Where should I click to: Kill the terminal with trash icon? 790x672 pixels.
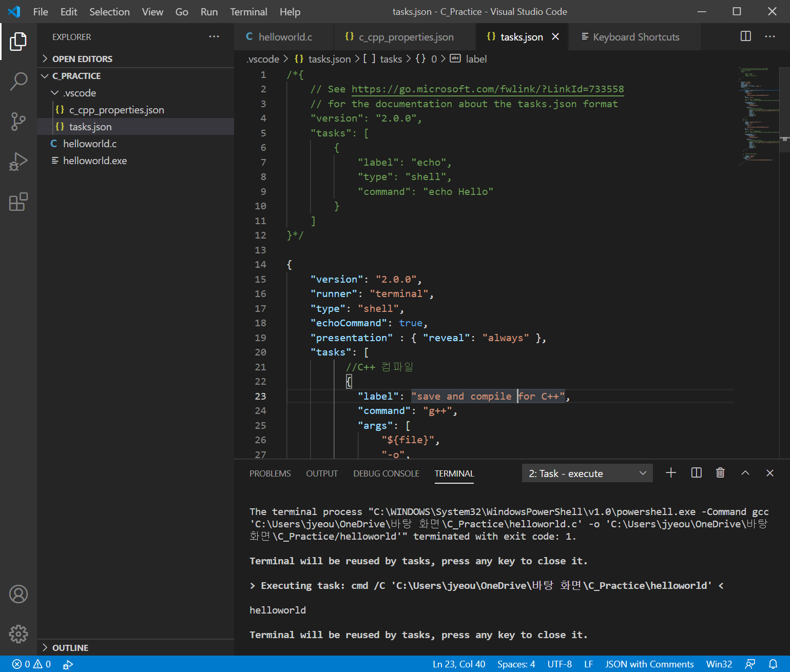pos(720,473)
